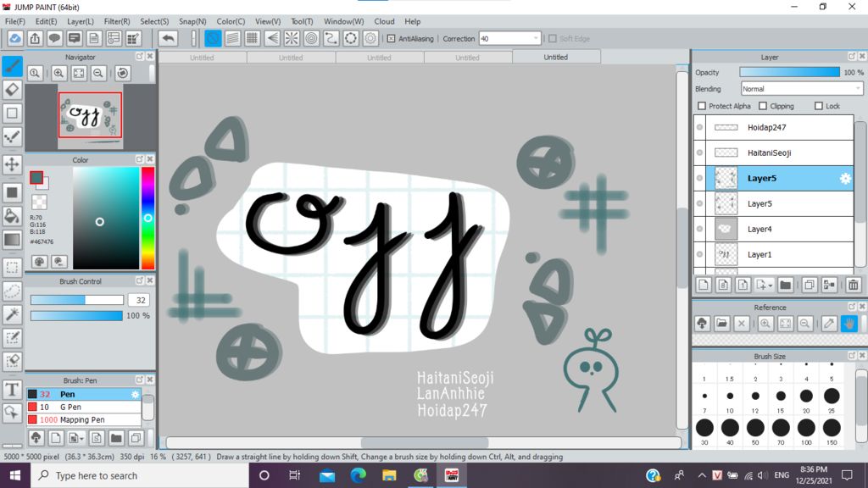Viewport: 868px width, 488px height.
Task: Open the Window menu
Action: tap(344, 21)
